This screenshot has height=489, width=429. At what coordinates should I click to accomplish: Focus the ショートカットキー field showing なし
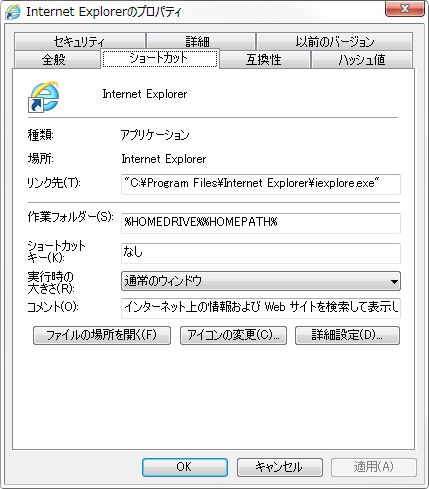click(x=261, y=253)
